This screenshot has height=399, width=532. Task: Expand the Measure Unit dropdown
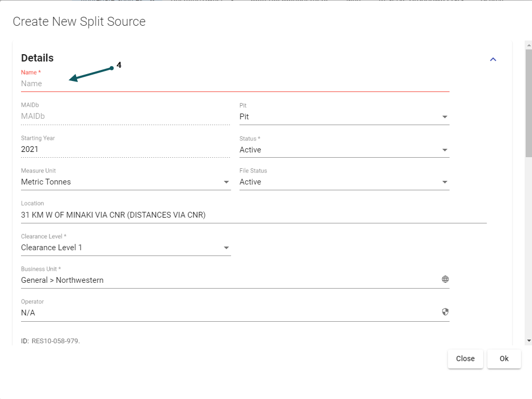pos(125,182)
